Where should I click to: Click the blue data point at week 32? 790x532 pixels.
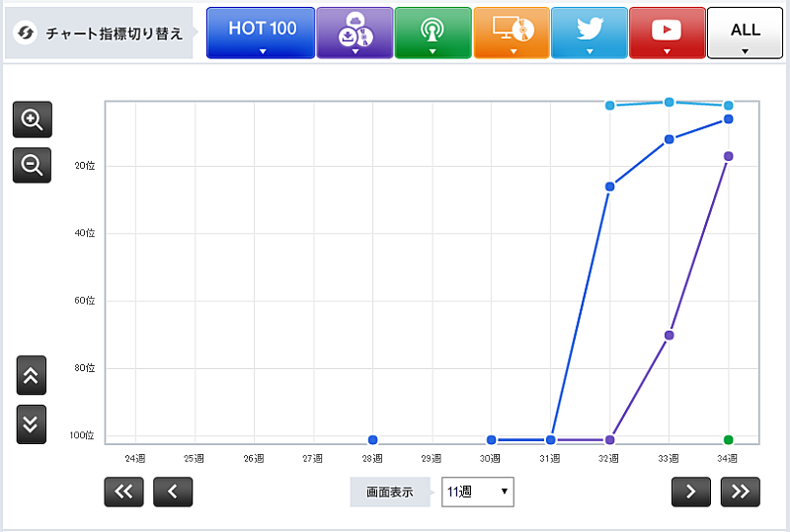click(610, 187)
